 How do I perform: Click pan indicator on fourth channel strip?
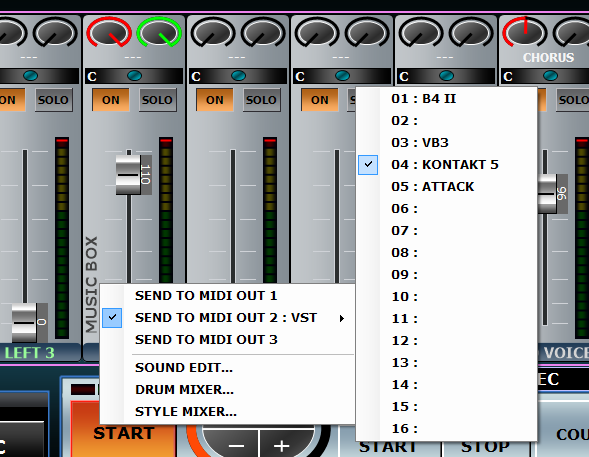(x=342, y=76)
